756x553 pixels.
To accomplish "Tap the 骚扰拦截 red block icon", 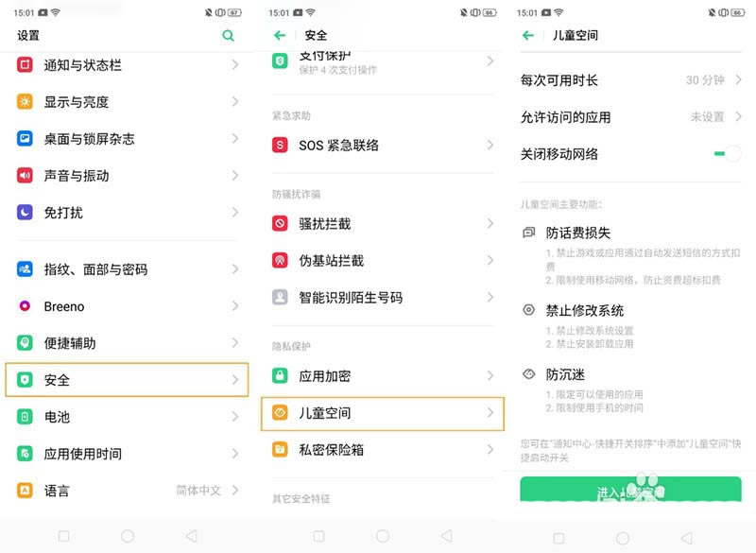I will tap(280, 223).
